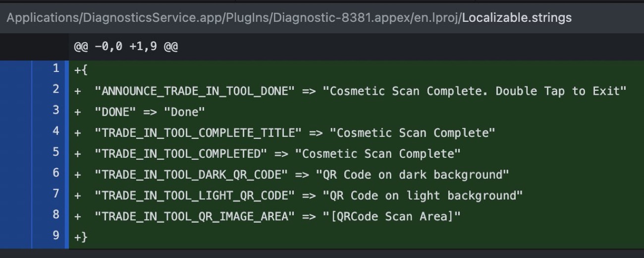This screenshot has width=644, height=258.
Task: Click the "[QRCode Scan Area]" value
Action: pos(391,216)
